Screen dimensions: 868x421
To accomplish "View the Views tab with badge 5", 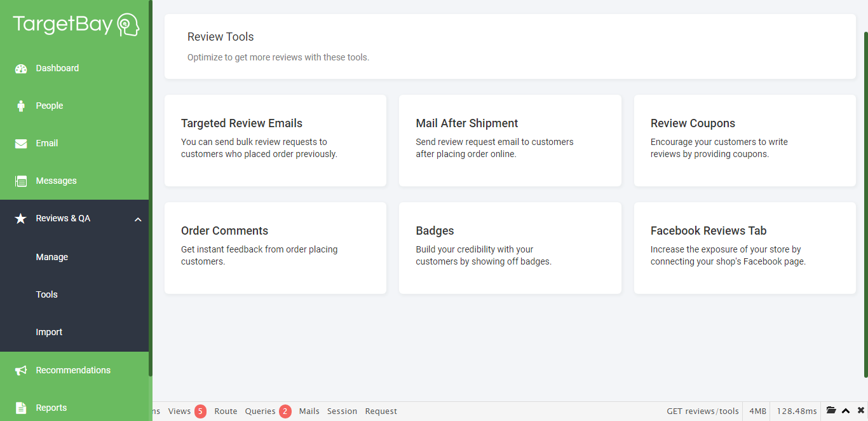I will pos(180,411).
